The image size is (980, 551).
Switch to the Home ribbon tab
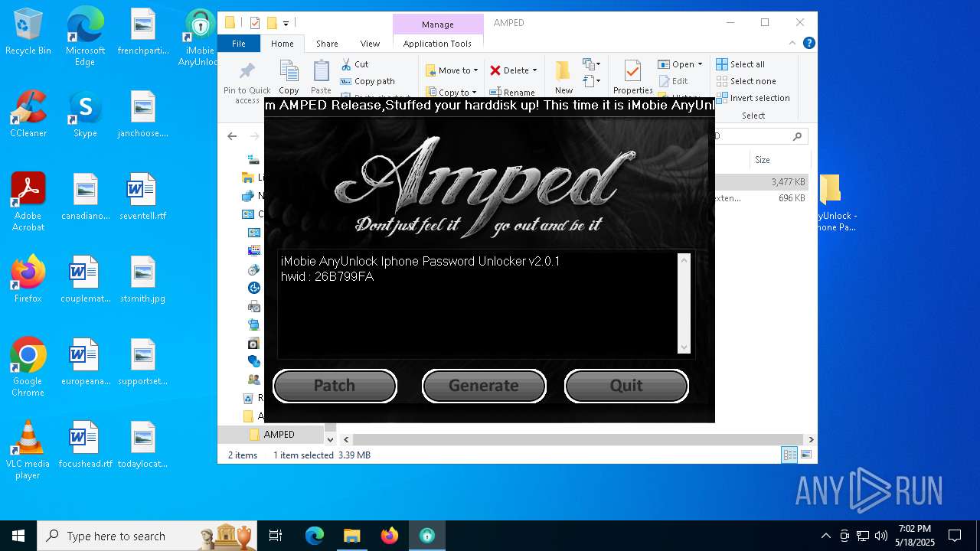(282, 44)
